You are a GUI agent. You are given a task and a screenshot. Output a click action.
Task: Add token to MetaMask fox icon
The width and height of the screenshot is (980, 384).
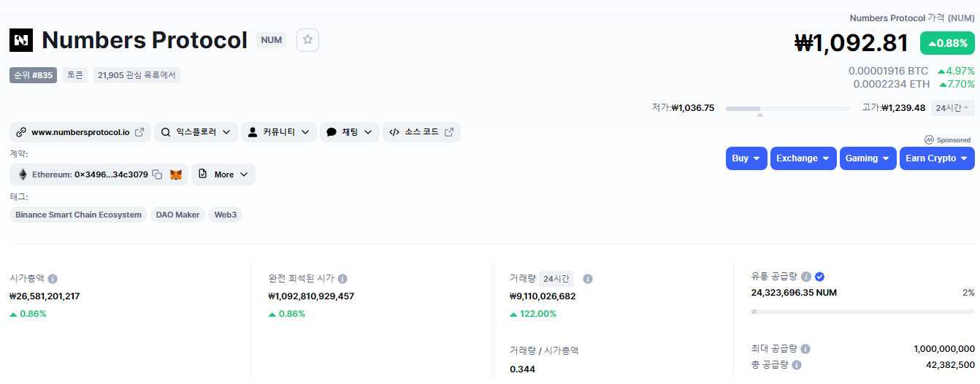(176, 174)
